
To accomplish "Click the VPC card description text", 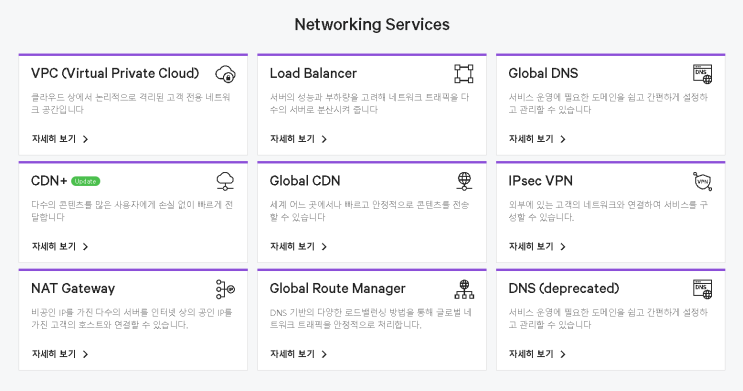I will click(131, 103).
